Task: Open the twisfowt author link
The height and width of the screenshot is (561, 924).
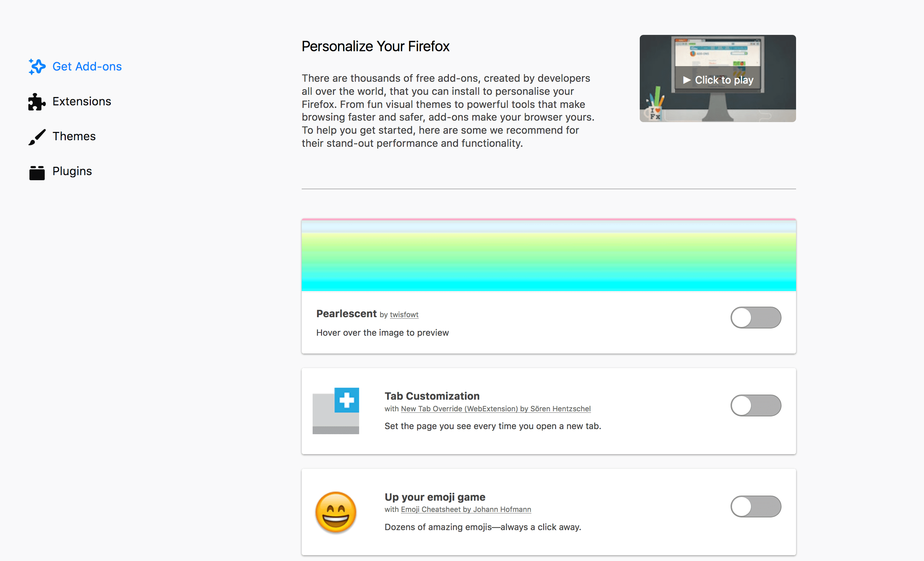Action: [x=404, y=315]
